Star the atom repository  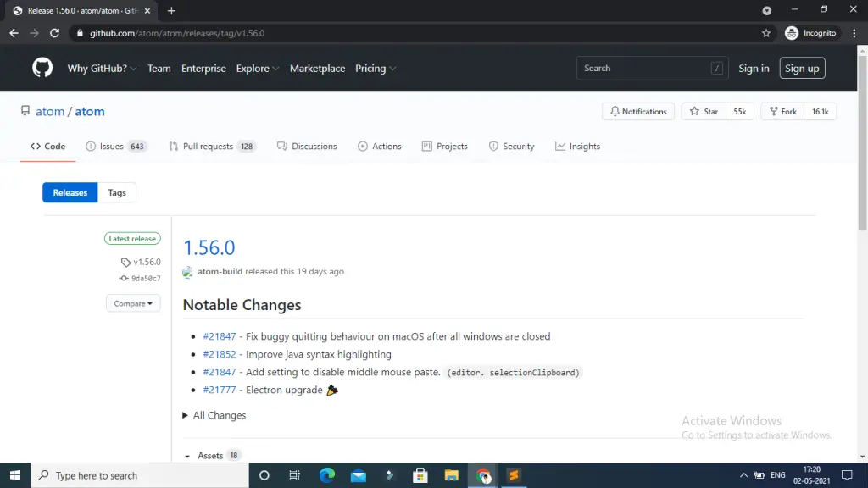(704, 111)
